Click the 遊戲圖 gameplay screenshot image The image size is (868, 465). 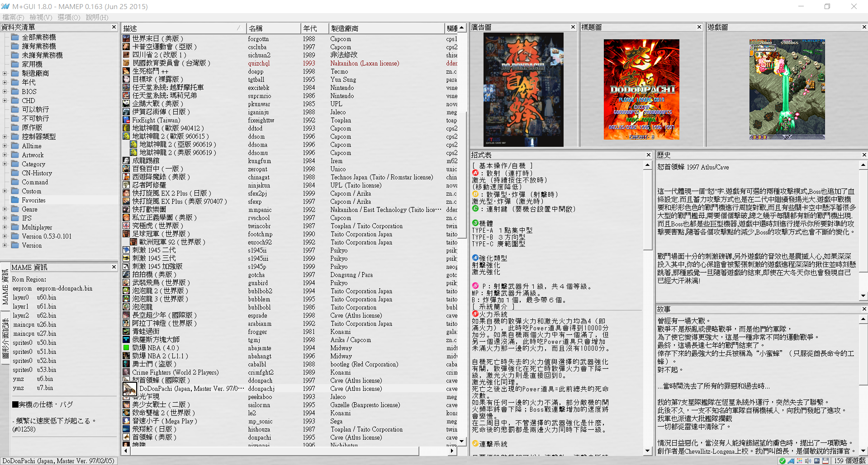pyautogui.click(x=787, y=89)
